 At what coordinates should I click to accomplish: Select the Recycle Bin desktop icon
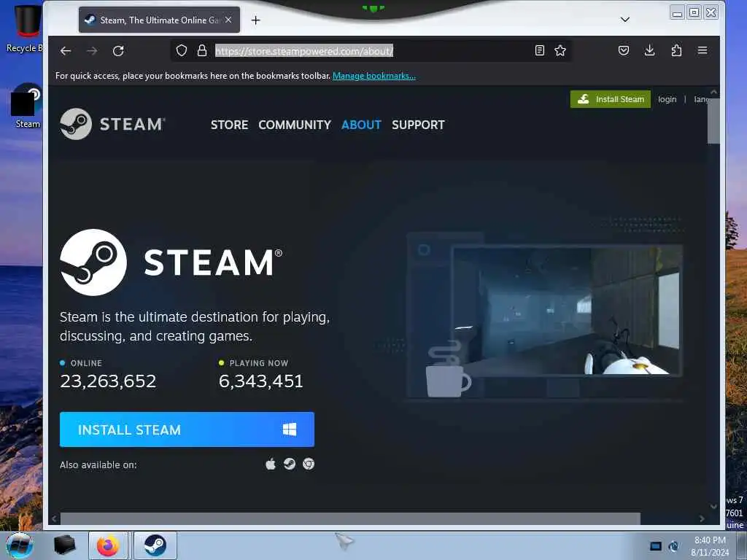coord(25,28)
